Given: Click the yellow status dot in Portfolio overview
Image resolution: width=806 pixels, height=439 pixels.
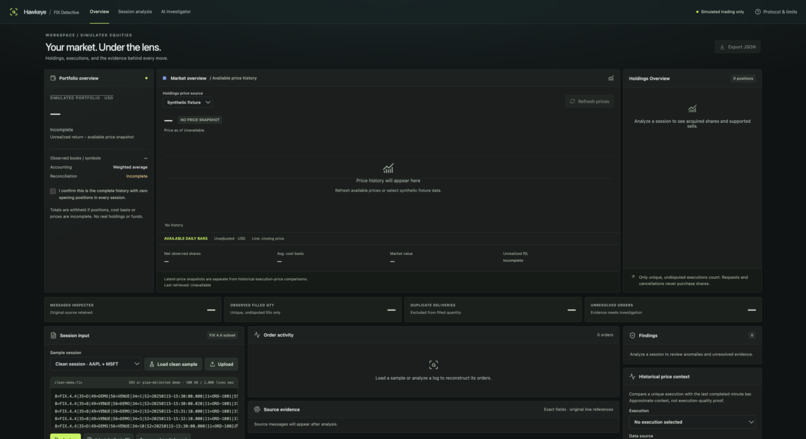Looking at the screenshot, I should tap(146, 78).
